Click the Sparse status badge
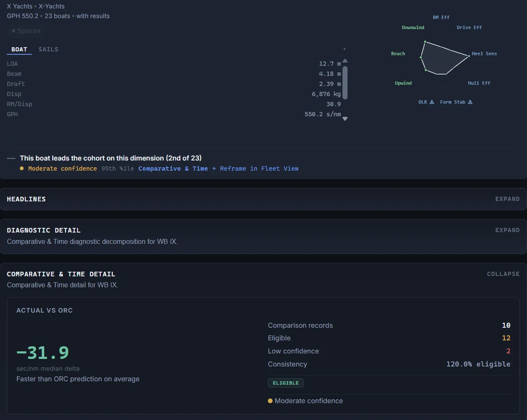This screenshot has width=527, height=420. tap(26, 31)
